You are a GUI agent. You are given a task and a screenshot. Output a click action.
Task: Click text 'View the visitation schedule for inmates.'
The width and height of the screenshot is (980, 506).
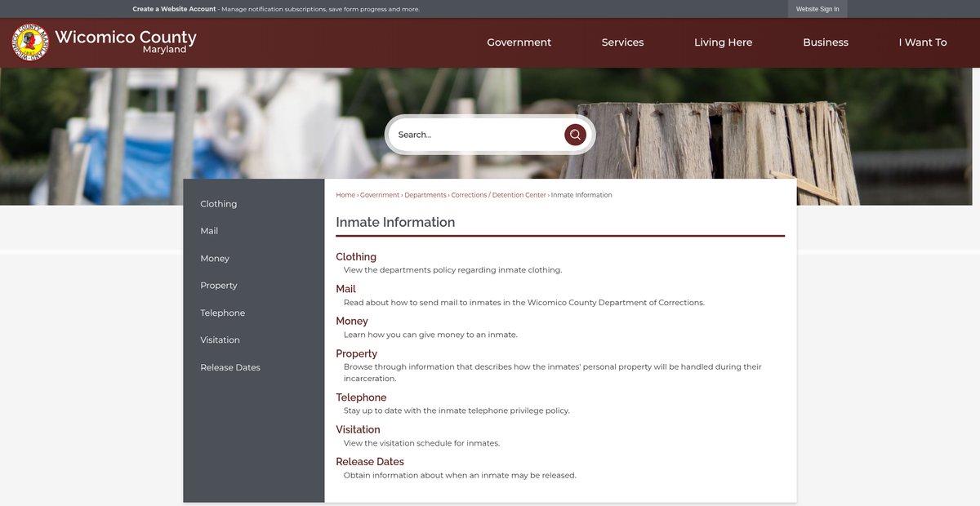(x=421, y=444)
